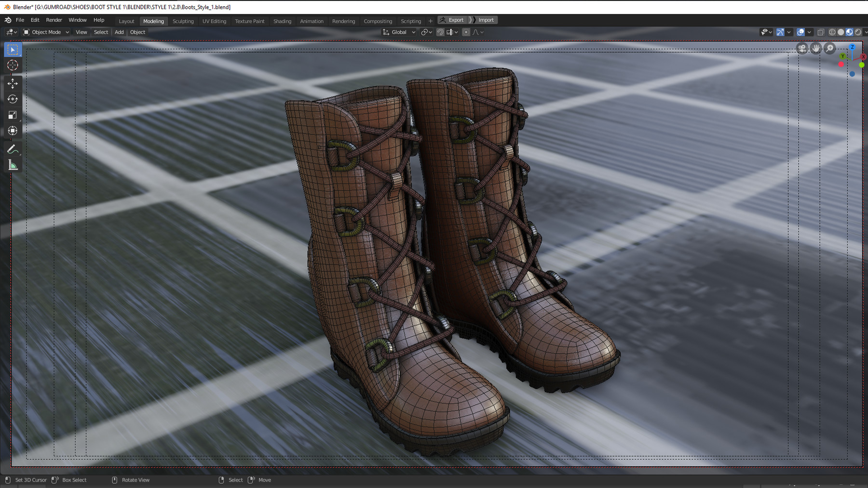The image size is (868, 488).
Task: Open the pivot point dropdown
Action: click(x=426, y=32)
